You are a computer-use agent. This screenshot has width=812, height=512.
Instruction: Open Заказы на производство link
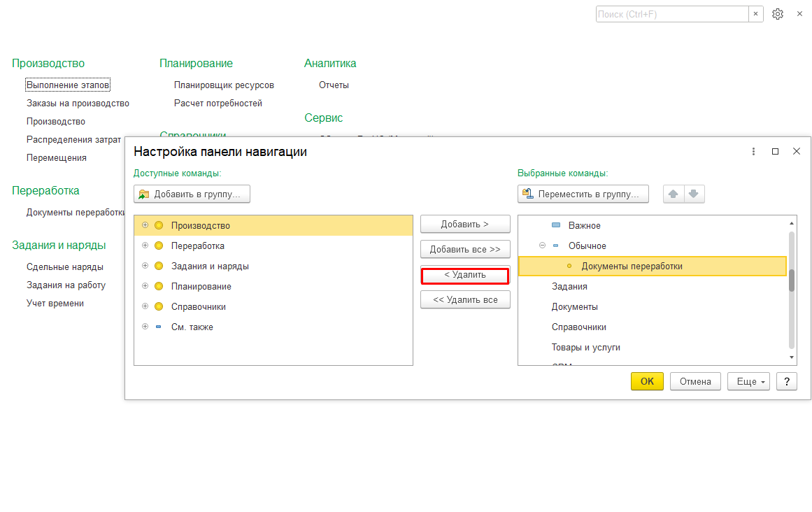tap(78, 103)
